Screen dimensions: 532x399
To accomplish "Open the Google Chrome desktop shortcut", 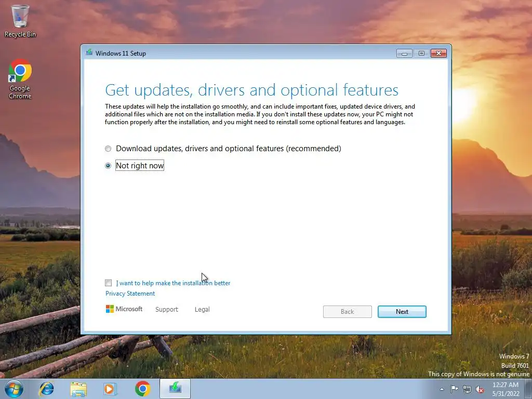I will [x=20, y=79].
